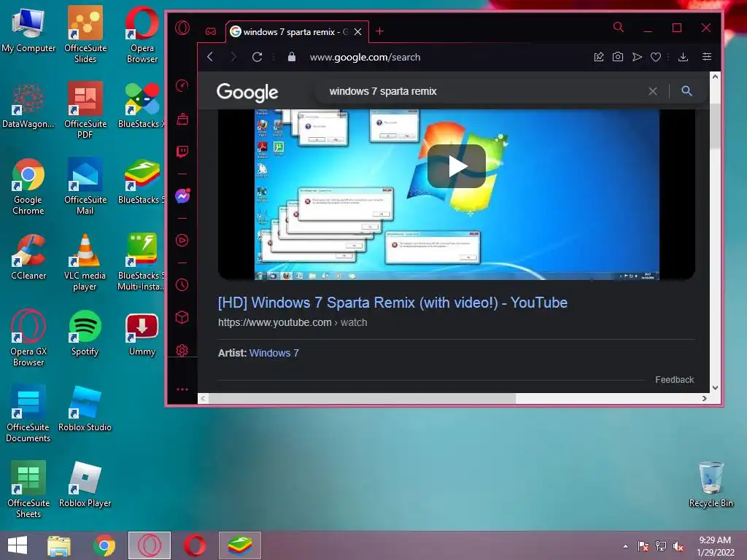This screenshot has height=560, width=747.
Task: Click vertical scrollbar up arrow
Action: (715, 77)
